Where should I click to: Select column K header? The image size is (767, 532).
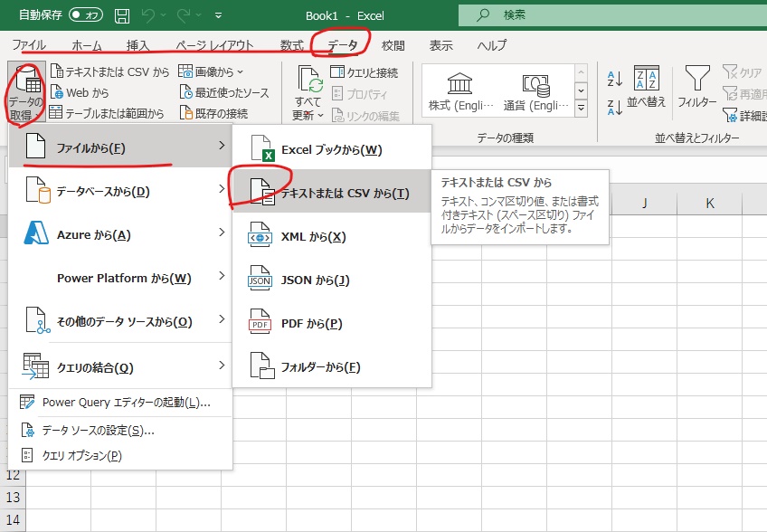point(709,203)
